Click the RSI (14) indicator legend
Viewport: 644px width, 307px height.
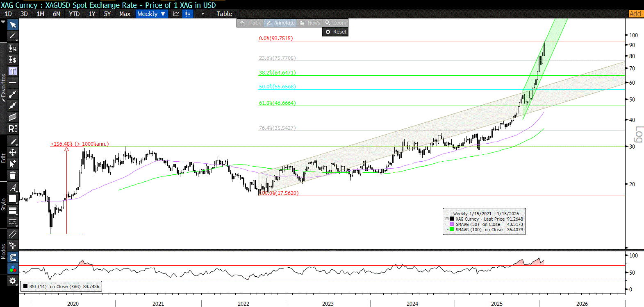pos(61,287)
